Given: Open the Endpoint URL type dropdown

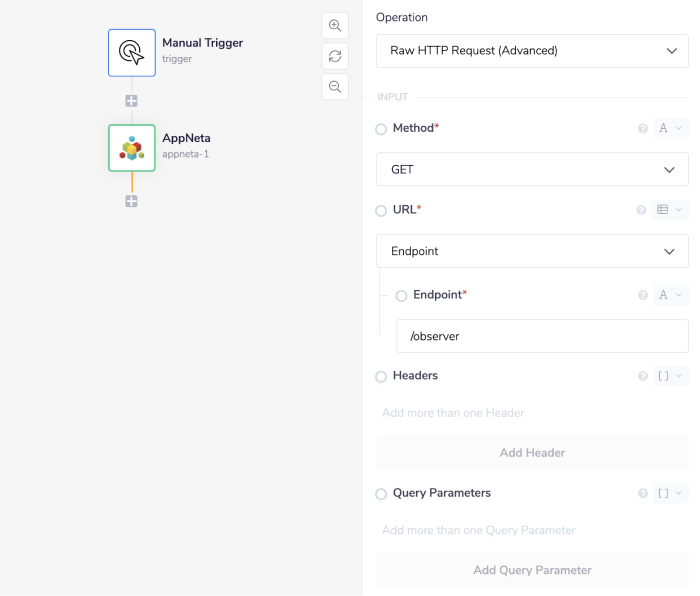Looking at the screenshot, I should [x=532, y=252].
